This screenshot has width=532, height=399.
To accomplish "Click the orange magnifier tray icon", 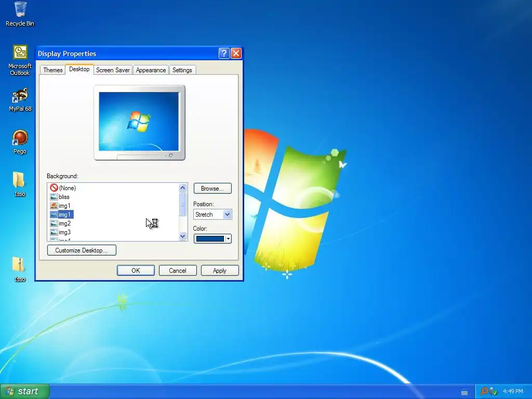I will (x=484, y=391).
